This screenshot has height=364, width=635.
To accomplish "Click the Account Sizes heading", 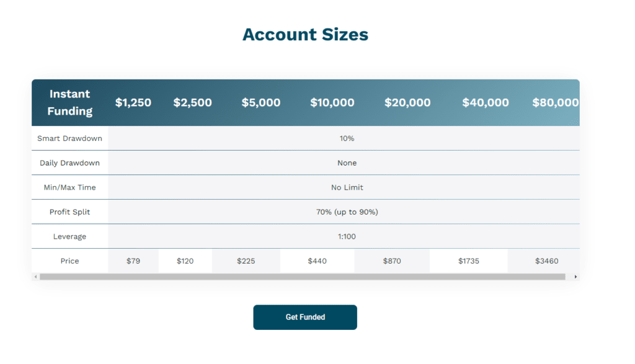I will pyautogui.click(x=305, y=35).
